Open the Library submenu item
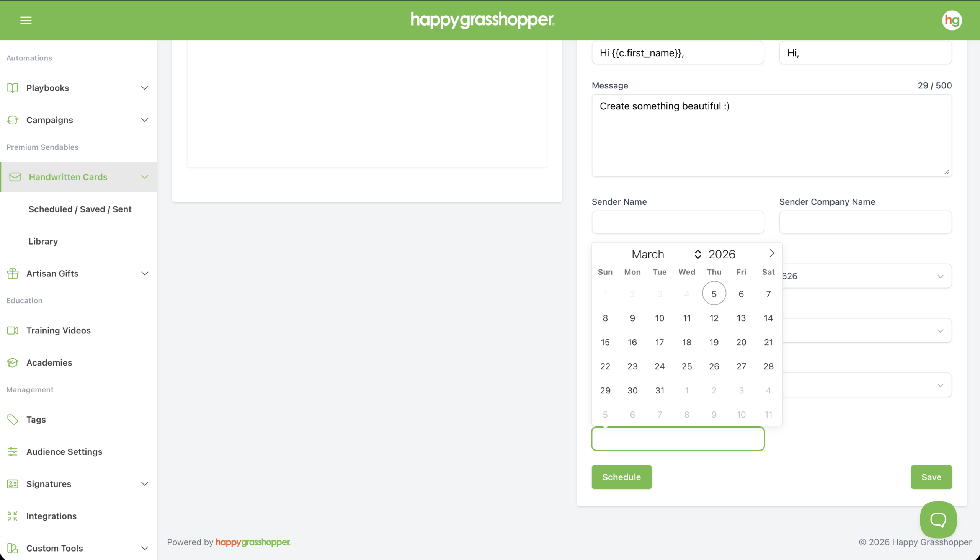Viewport: 980px width, 560px height. pyautogui.click(x=43, y=241)
